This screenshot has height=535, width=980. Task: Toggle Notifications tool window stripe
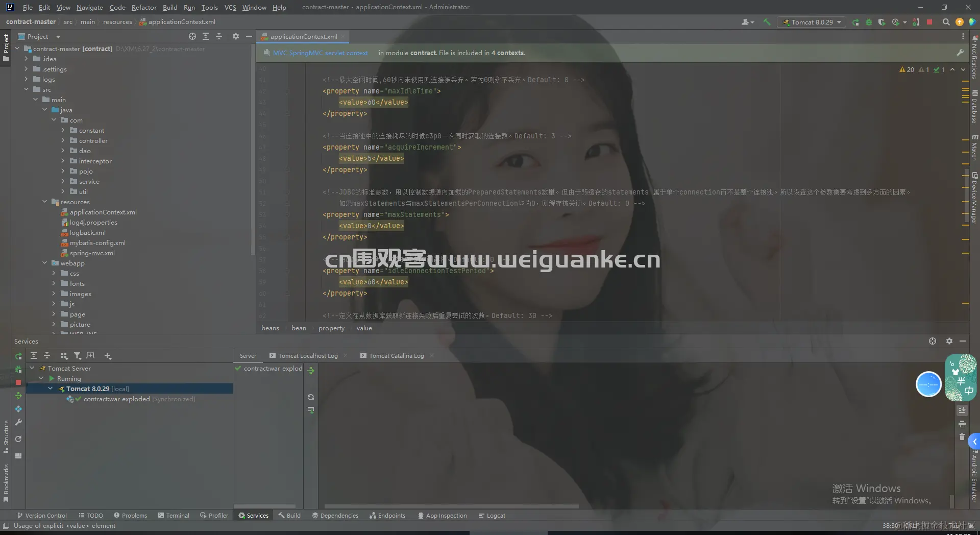point(974,57)
